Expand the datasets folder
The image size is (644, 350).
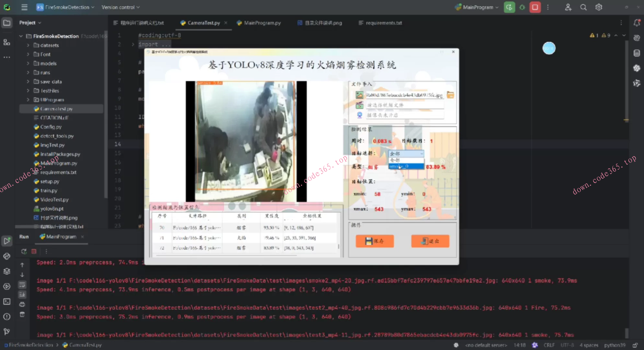tap(28, 45)
